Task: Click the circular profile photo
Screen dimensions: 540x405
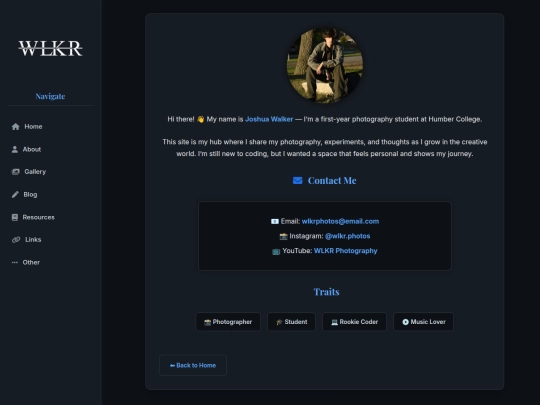Action: coord(325,65)
